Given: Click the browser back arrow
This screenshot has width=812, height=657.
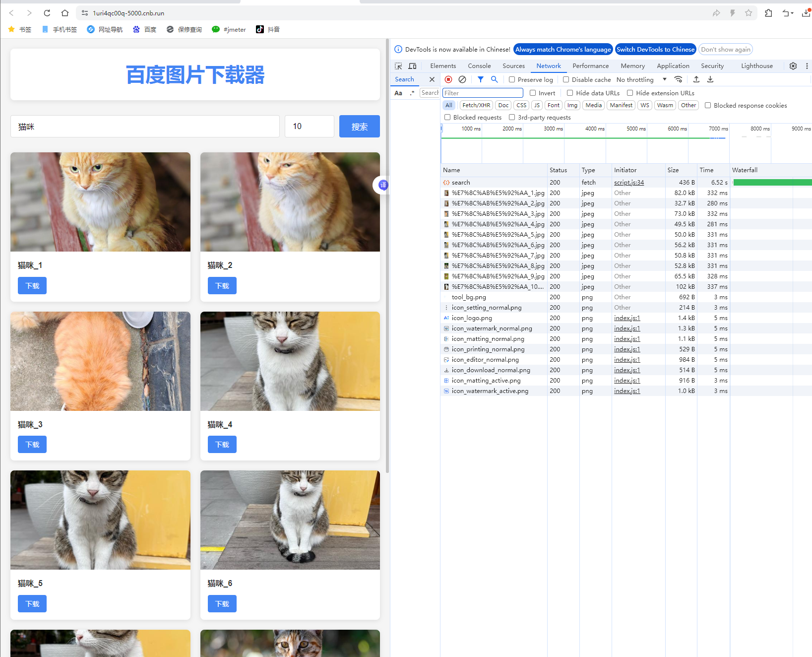Looking at the screenshot, I should pos(11,13).
